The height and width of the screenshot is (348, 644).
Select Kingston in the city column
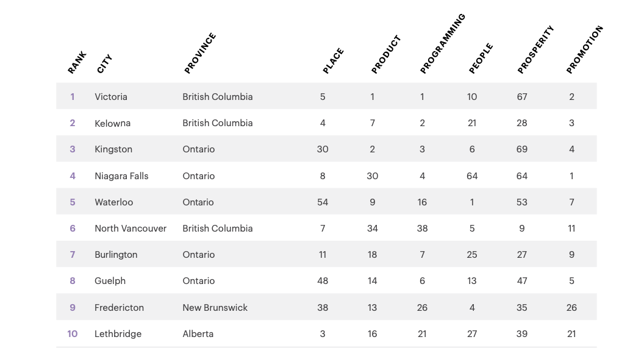[113, 149]
